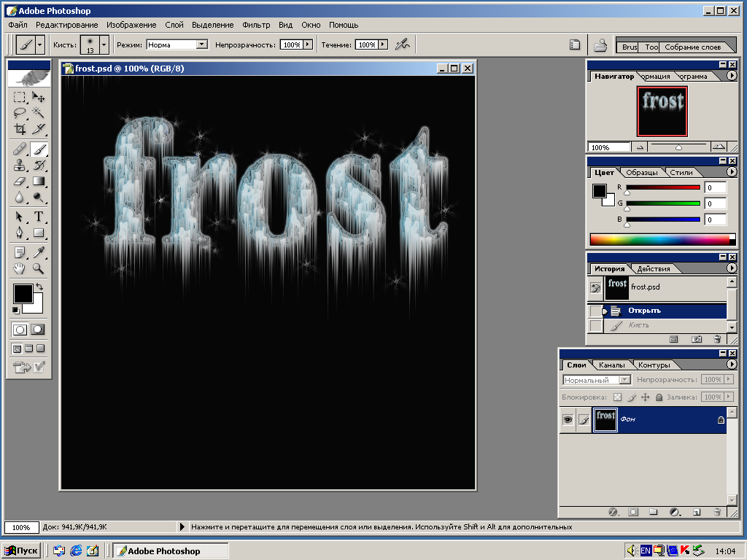Screen dimensions: 747x560
Task: Select the Move tool
Action: pos(39,97)
